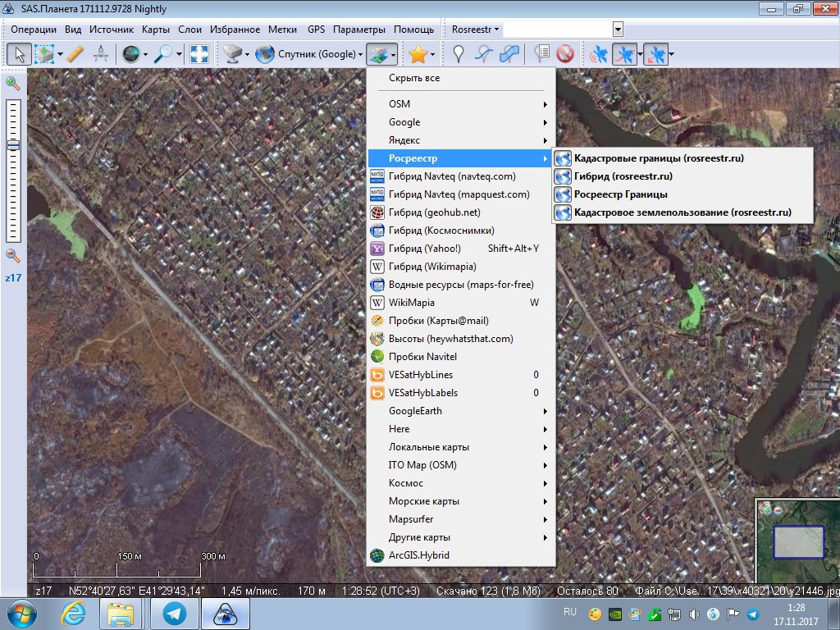Click the dark globe go-to icon
This screenshot has width=840, height=630.
[x=131, y=54]
